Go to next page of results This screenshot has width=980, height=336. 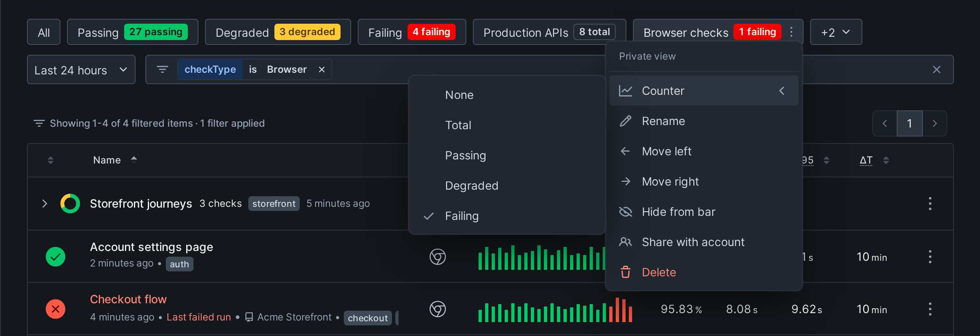[935, 123]
